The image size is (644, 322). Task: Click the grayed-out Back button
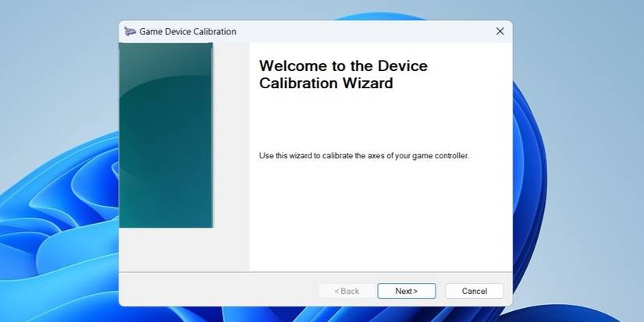tap(347, 291)
